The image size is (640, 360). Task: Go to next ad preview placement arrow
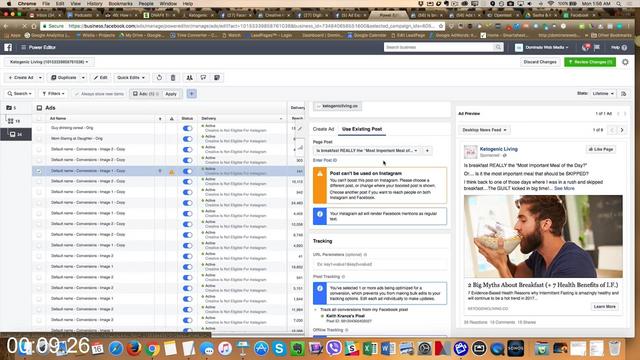pos(622,130)
